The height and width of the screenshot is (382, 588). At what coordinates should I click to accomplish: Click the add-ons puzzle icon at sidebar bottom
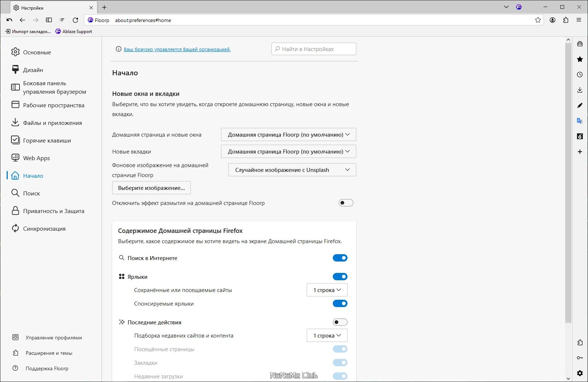pyautogui.click(x=580, y=342)
